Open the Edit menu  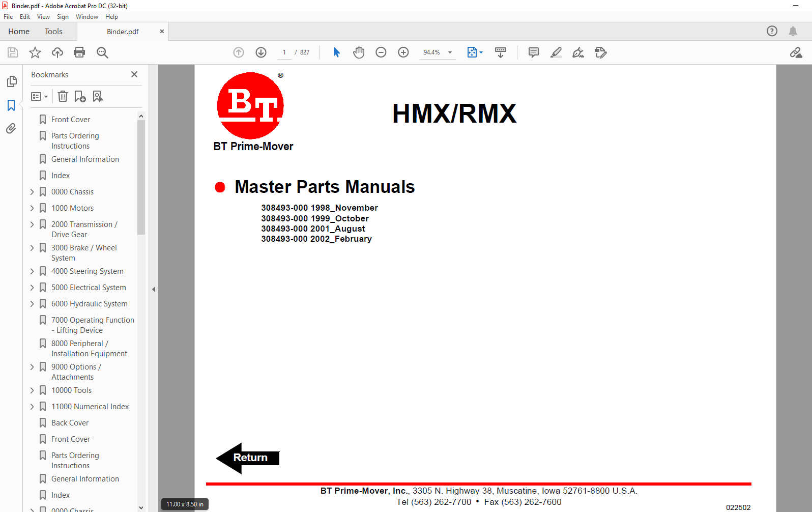point(25,17)
